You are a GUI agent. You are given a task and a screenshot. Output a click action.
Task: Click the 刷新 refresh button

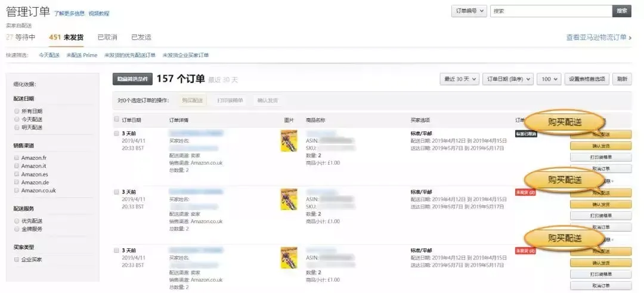click(622, 79)
